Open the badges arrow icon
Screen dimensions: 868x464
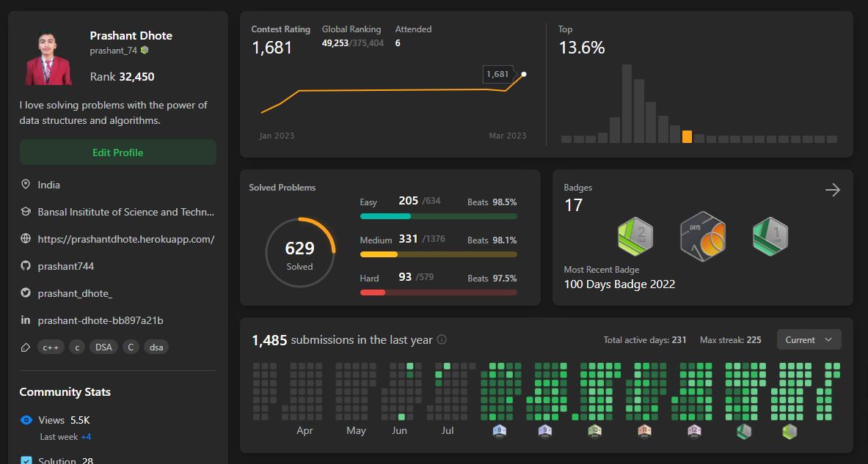833,191
